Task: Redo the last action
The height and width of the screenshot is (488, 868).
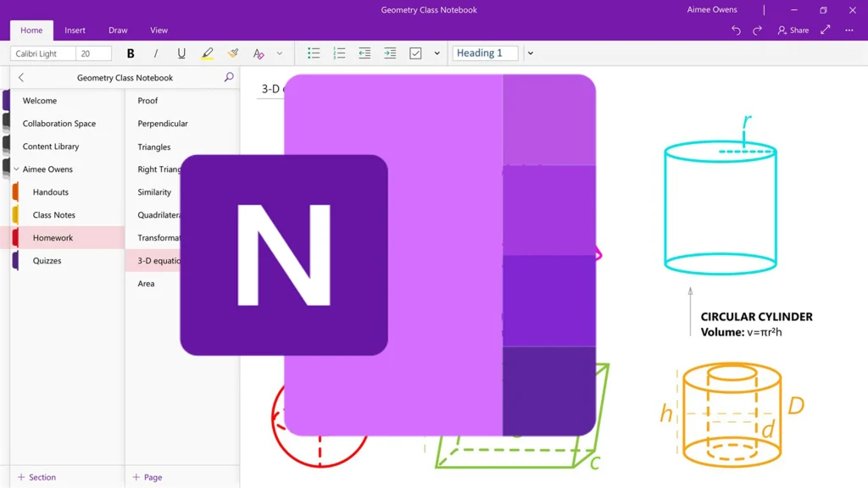Action: click(x=757, y=30)
